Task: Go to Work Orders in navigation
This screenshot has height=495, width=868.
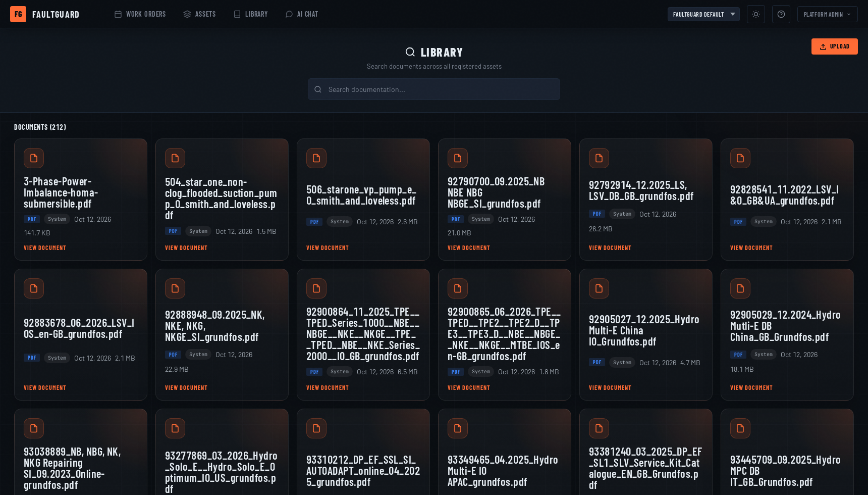Action: tap(140, 14)
